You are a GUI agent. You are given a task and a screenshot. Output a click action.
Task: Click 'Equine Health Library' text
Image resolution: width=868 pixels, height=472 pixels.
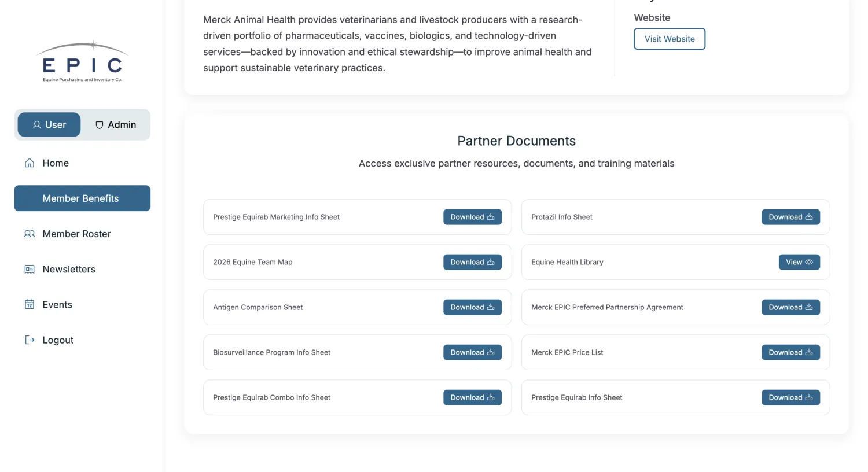[567, 262]
